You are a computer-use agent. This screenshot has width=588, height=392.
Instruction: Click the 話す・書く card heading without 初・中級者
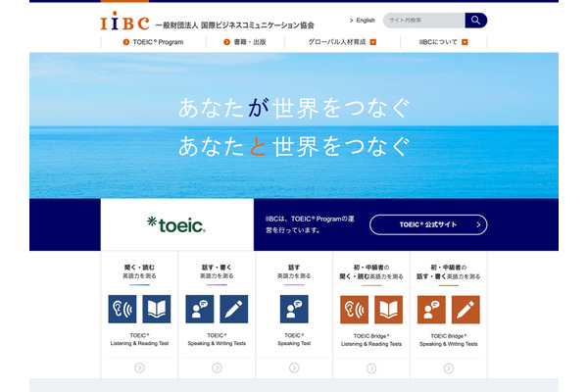(x=217, y=271)
